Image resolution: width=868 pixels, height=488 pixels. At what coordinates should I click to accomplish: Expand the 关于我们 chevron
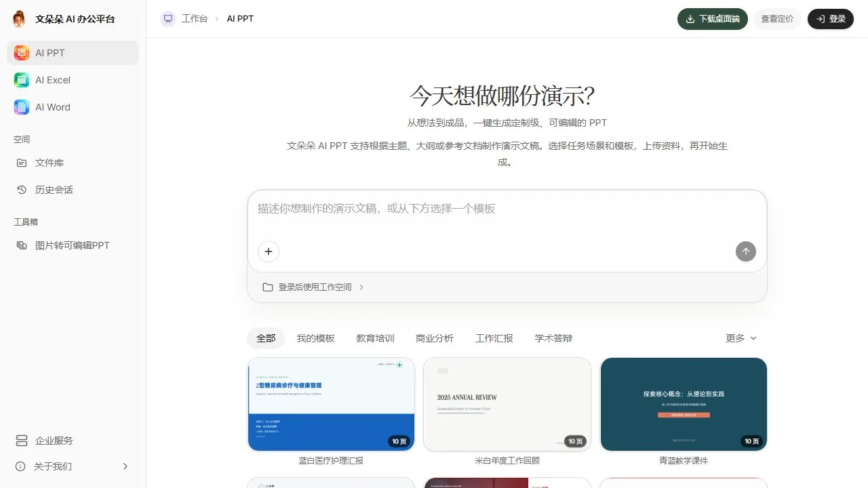[125, 466]
